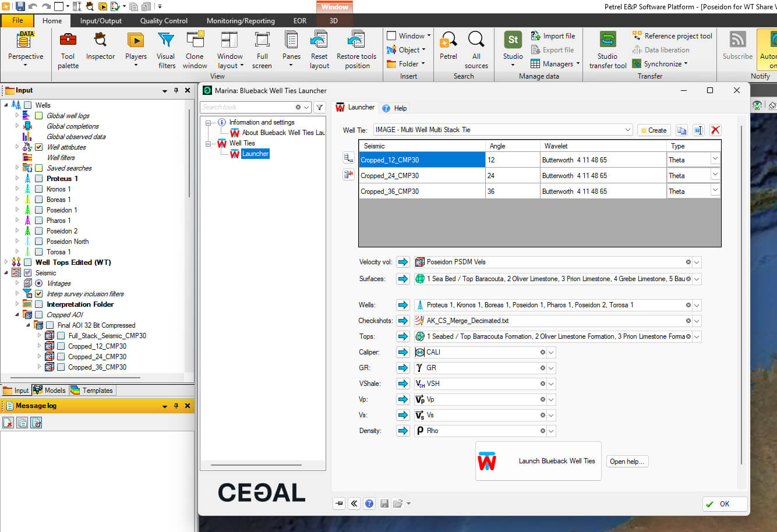
Task: Click Launch Blueback Well Ties button
Action: [538, 461]
